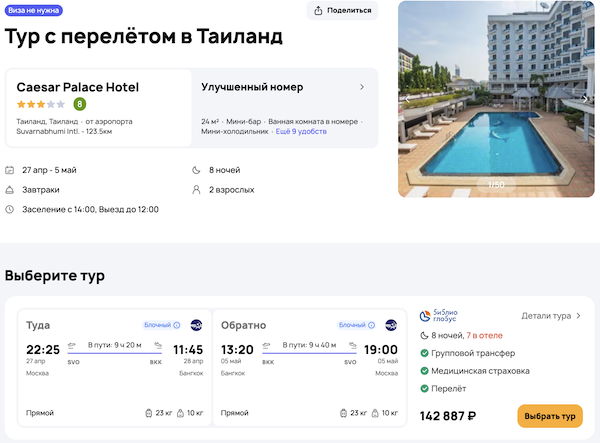
Task: Click the 10 кг hand luggage icon on Обратно
Action: tap(374, 412)
